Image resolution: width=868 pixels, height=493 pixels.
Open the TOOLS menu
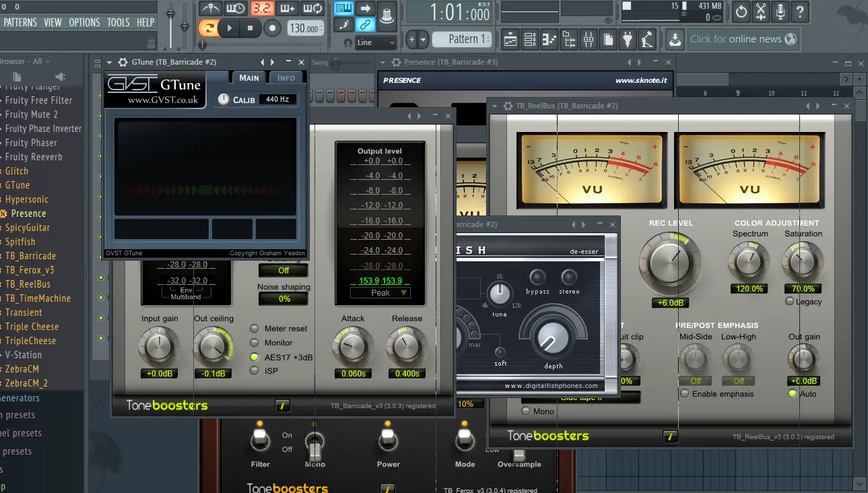click(119, 22)
